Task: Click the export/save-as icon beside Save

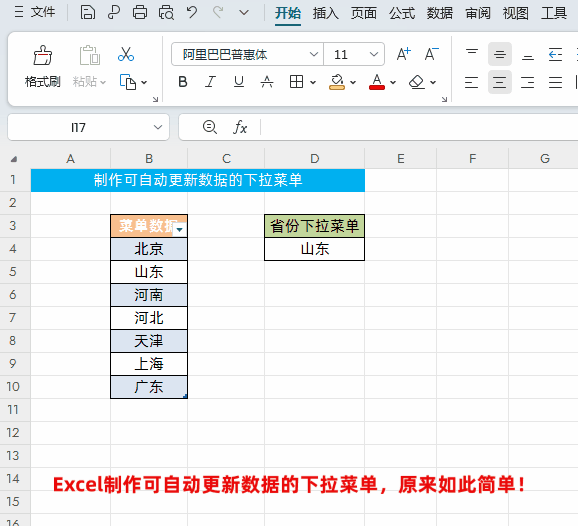Action: (x=114, y=12)
